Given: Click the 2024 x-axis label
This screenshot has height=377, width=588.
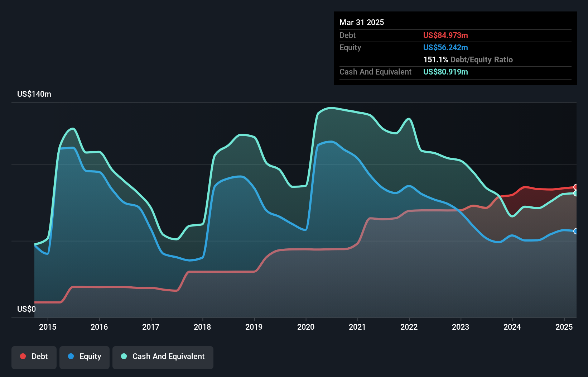Looking at the screenshot, I should click(x=512, y=327).
